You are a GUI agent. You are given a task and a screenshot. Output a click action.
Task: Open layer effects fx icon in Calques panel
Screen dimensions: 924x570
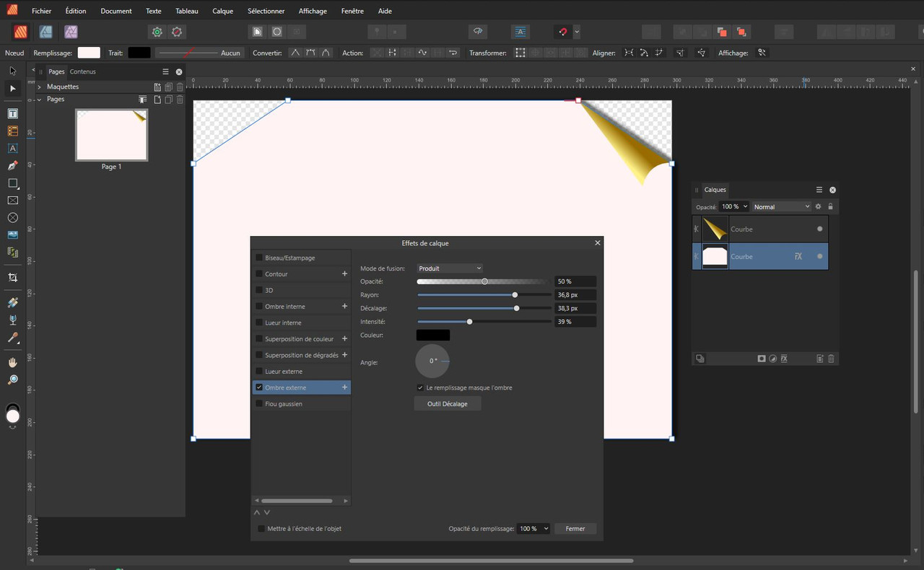tap(784, 359)
